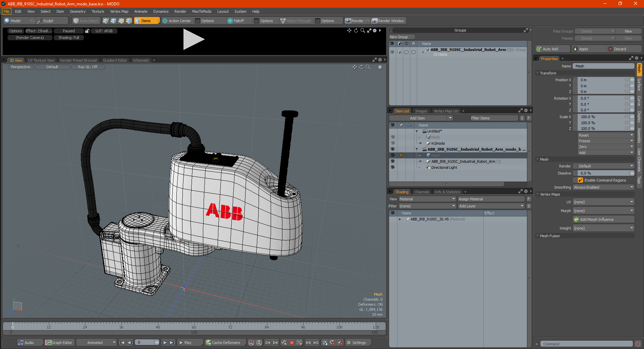Open the UV (none) dropdown
This screenshot has height=349, width=644.
pos(603,202)
